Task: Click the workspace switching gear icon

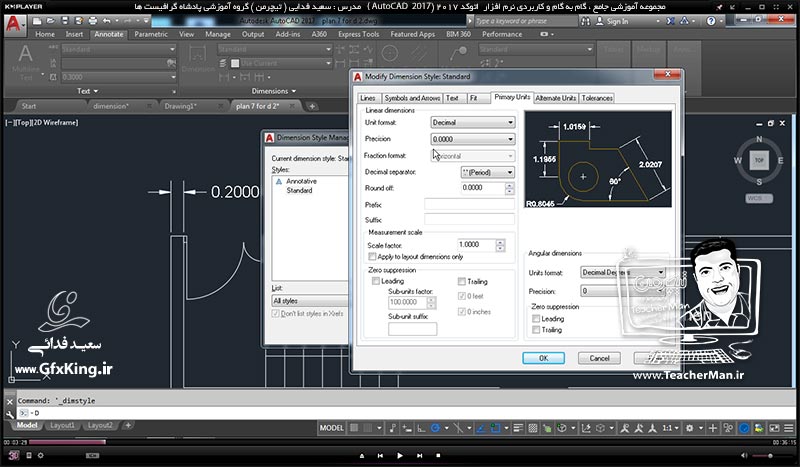Action: click(689, 428)
